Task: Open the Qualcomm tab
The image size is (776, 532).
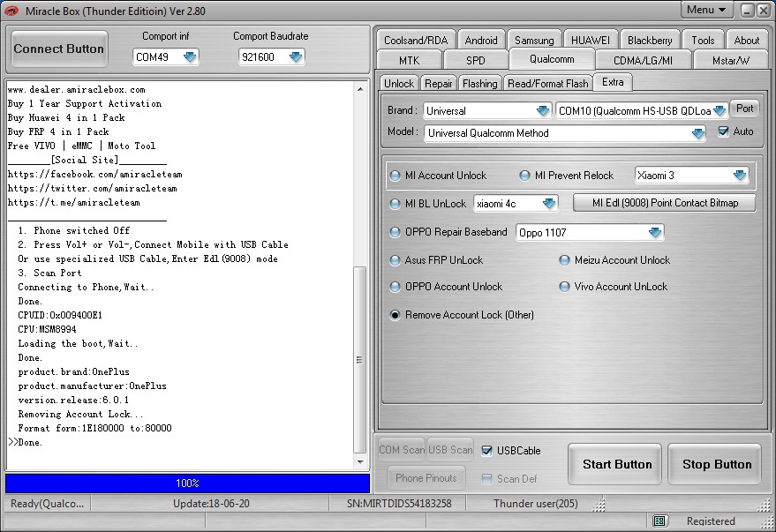Action: (552, 59)
